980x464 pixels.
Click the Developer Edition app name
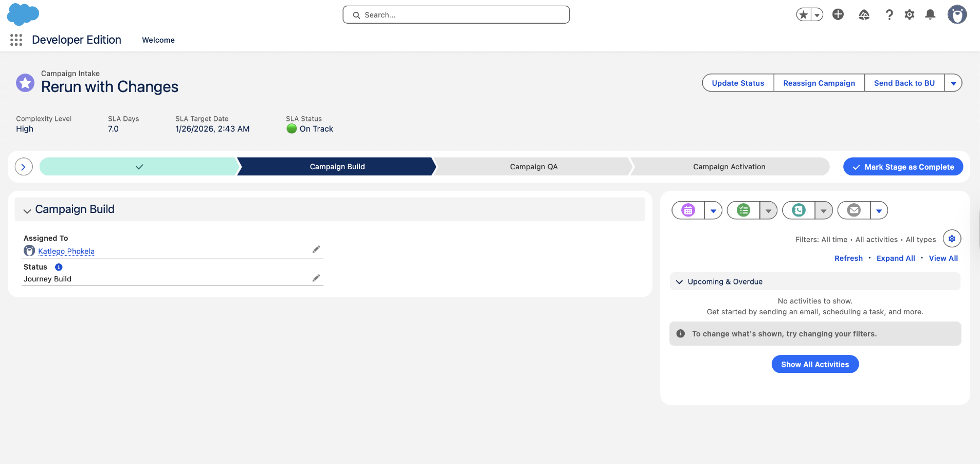point(77,40)
